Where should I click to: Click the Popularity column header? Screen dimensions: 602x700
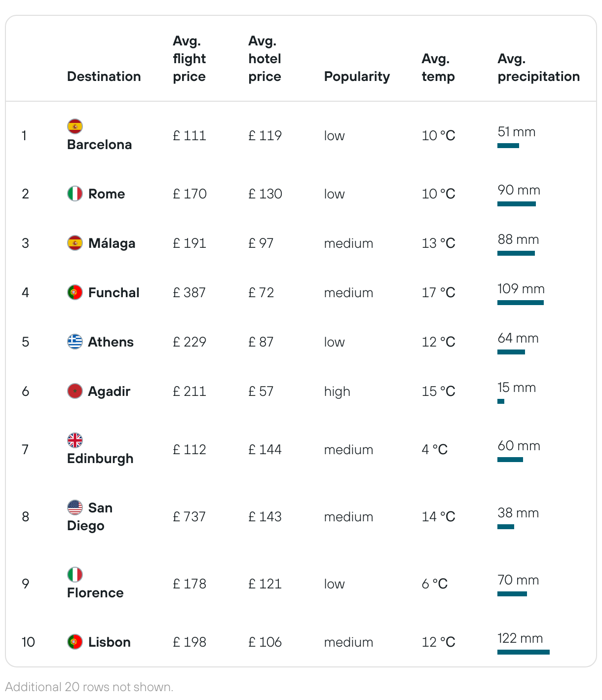(357, 77)
